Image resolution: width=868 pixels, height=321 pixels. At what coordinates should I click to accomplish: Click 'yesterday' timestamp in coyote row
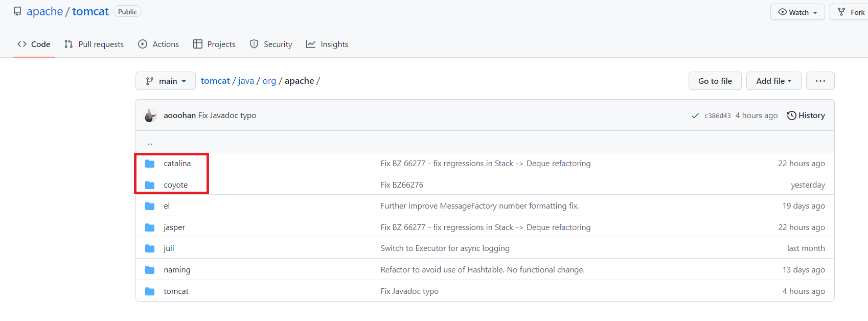click(x=808, y=185)
